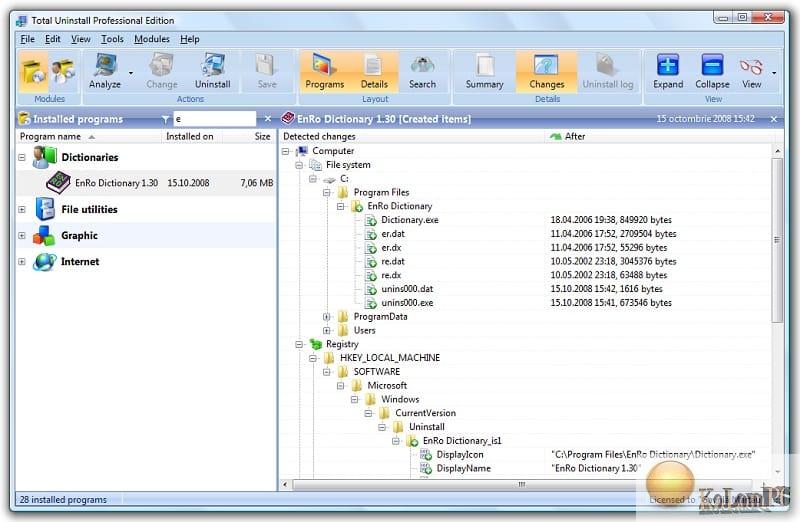The height and width of the screenshot is (522, 800).
Task: Expand the File utilities group
Action: click(x=22, y=209)
